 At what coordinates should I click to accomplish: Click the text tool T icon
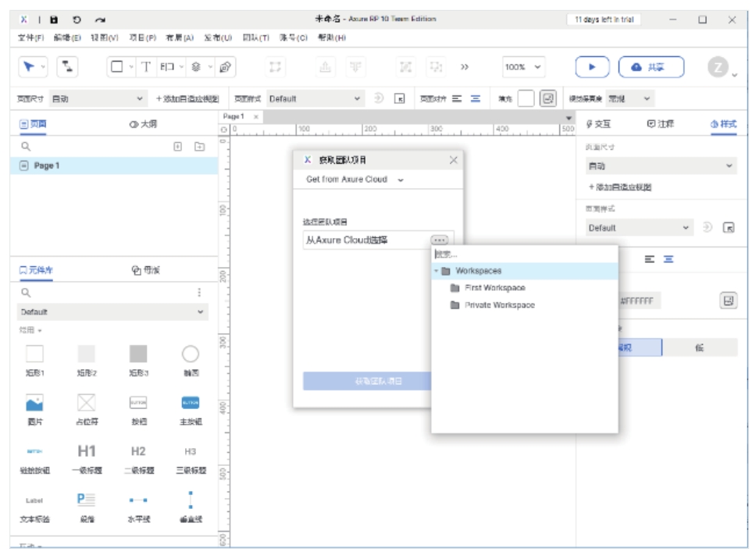[x=146, y=67]
